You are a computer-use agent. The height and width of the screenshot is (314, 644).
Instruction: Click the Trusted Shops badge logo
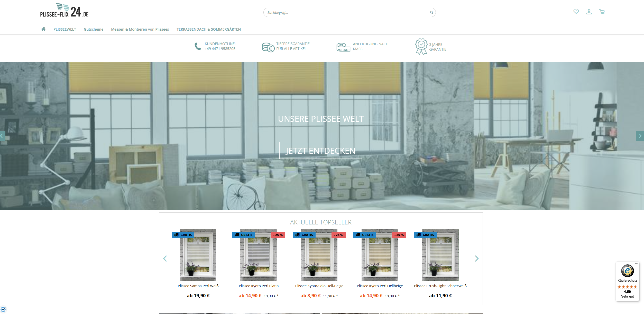coord(627,271)
